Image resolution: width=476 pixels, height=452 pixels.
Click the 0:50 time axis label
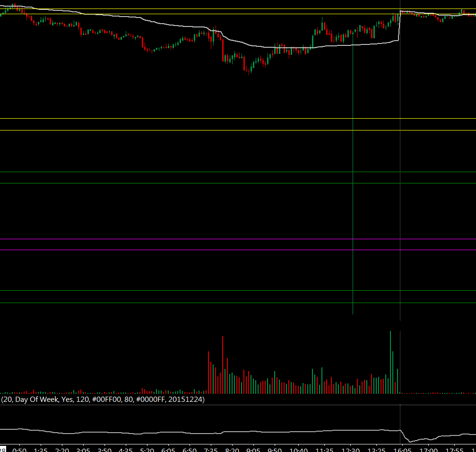[19, 450]
